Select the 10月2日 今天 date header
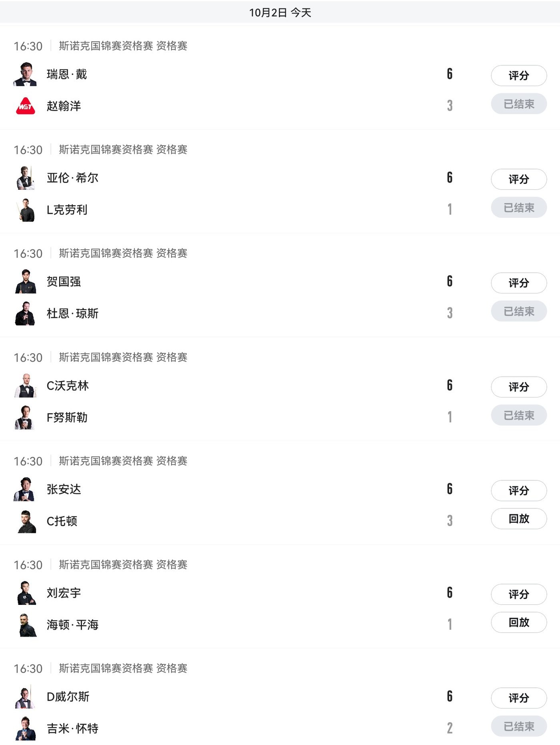 point(280,13)
